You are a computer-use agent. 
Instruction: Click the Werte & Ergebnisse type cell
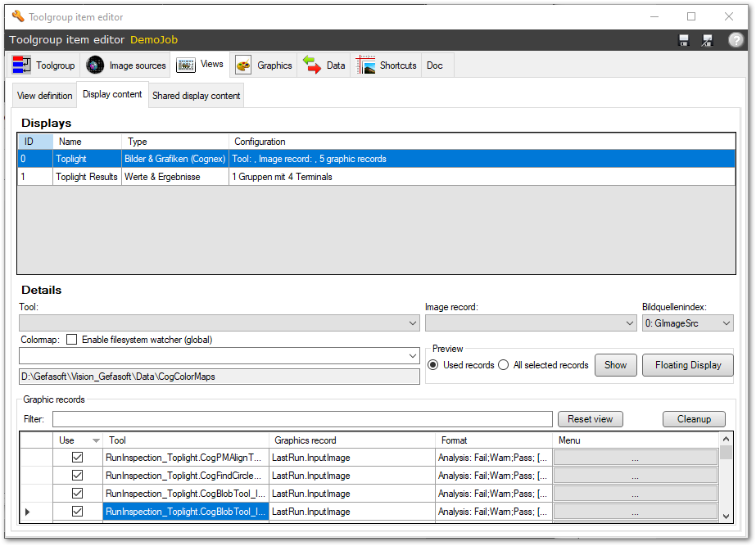[175, 176]
